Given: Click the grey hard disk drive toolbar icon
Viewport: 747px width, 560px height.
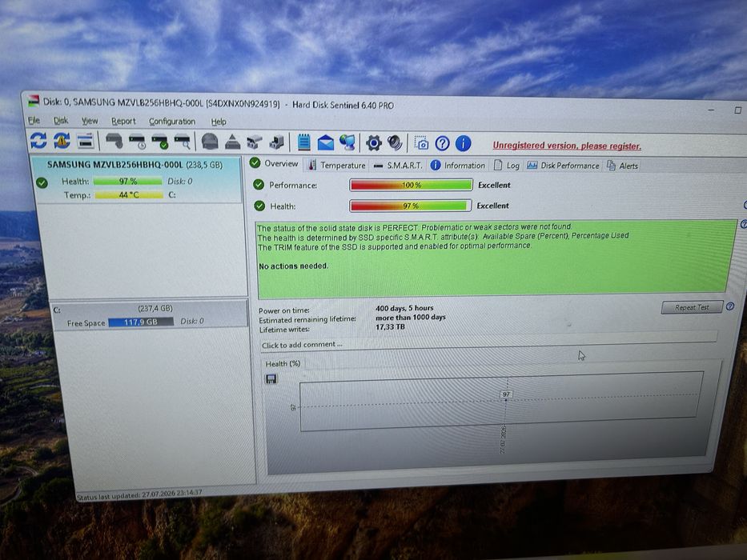Looking at the screenshot, I should (114, 141).
